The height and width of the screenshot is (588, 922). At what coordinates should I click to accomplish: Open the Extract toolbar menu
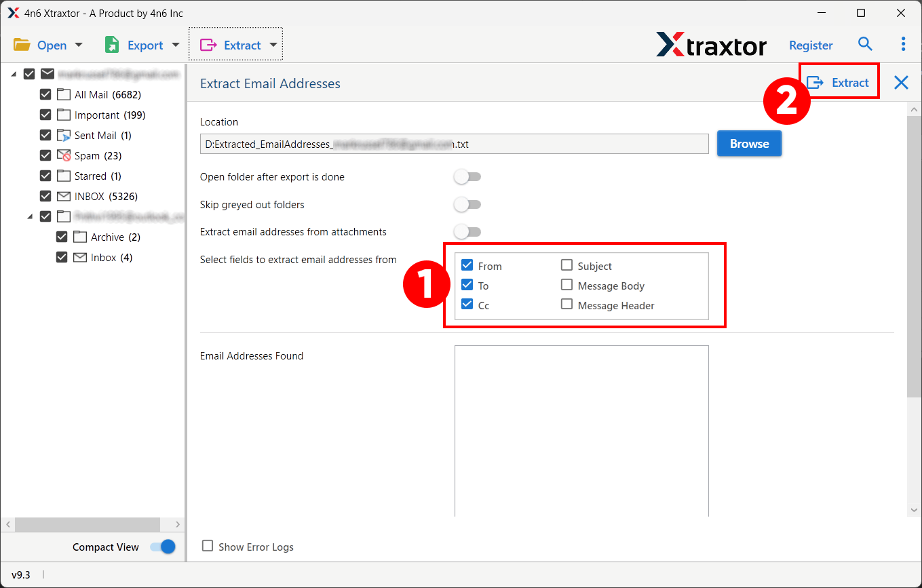click(x=235, y=45)
